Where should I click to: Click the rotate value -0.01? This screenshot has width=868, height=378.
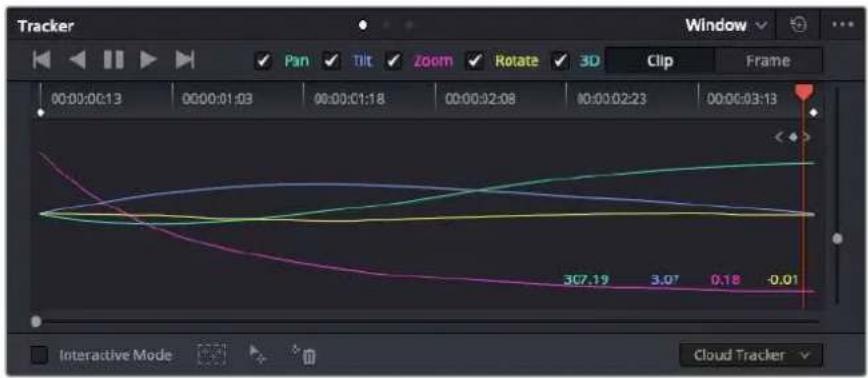click(782, 279)
